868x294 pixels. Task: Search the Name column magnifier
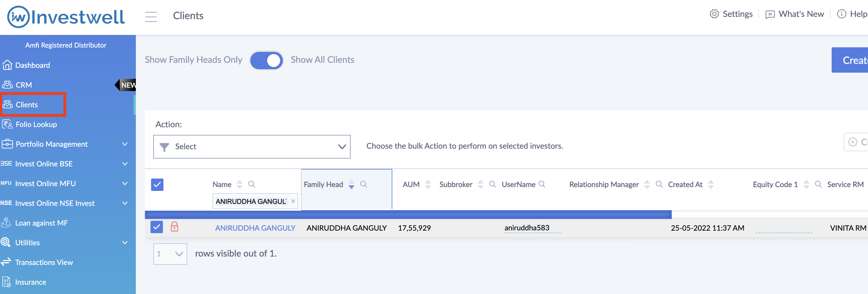[x=252, y=184]
